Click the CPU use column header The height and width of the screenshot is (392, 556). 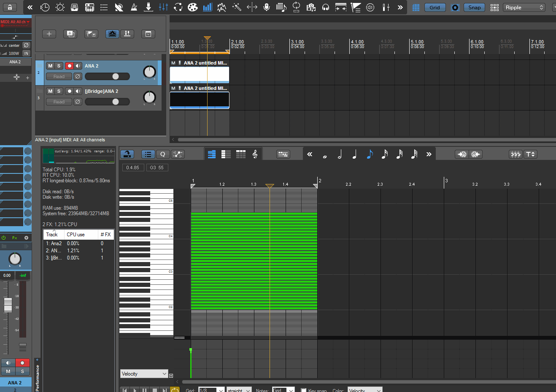76,235
